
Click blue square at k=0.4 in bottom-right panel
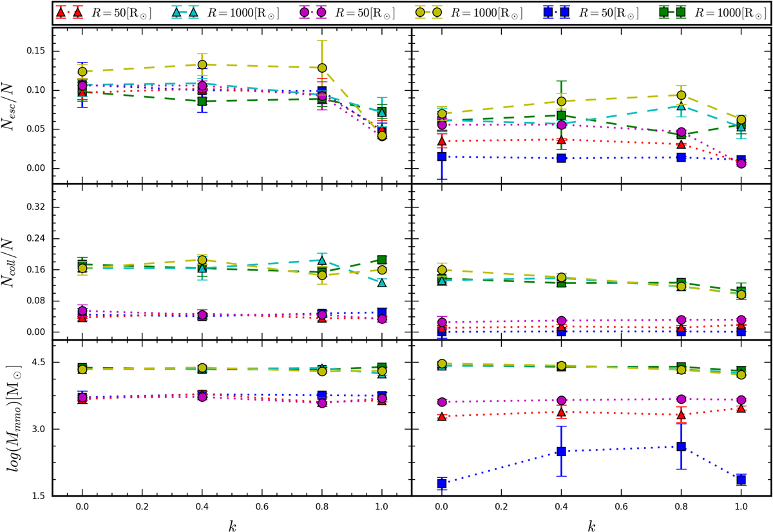pos(562,451)
